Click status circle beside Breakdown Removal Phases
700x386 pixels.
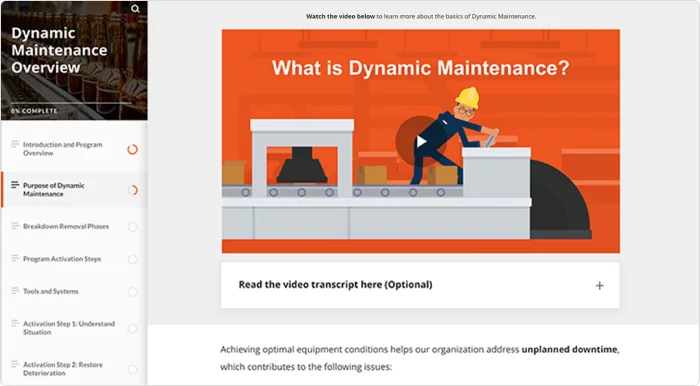133,227
